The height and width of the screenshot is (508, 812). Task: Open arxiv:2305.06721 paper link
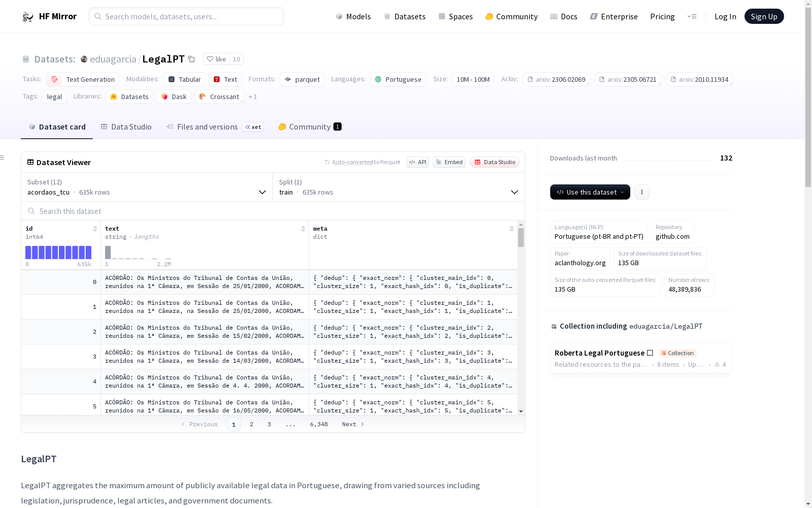tap(628, 79)
